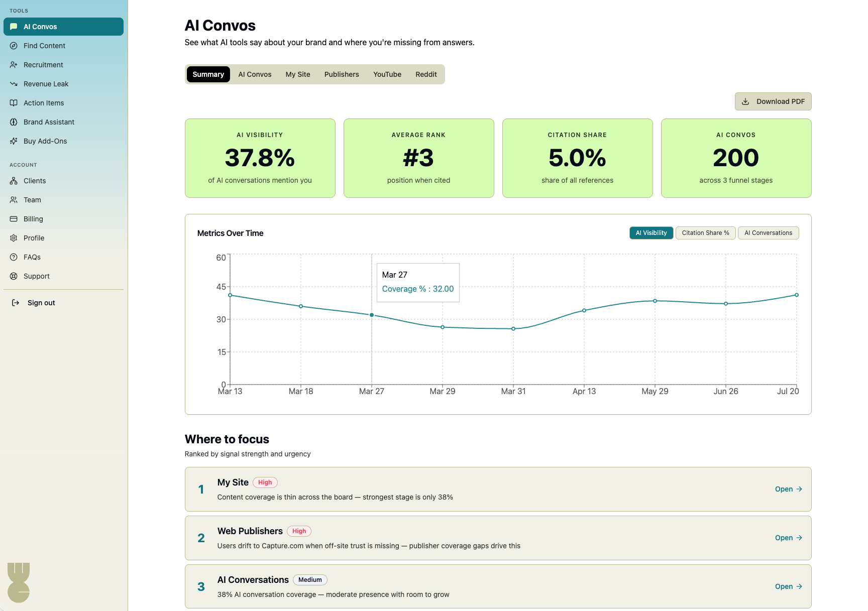Click the Average Rank #3 card
This screenshot has width=868, height=611.
click(x=419, y=158)
